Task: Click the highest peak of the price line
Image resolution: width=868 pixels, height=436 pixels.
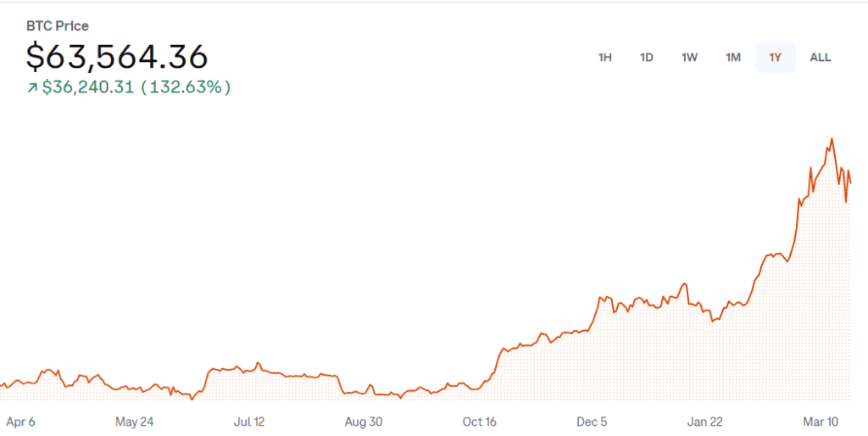Action: [832, 138]
